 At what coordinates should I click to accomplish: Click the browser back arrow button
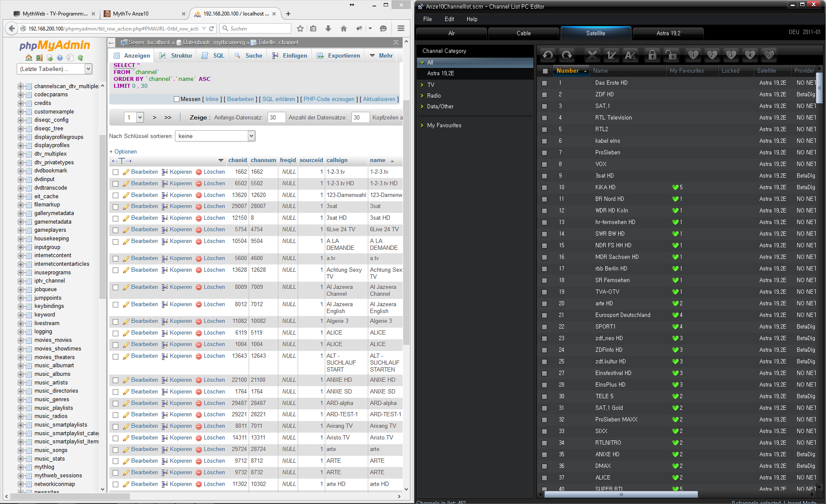tap(11, 28)
